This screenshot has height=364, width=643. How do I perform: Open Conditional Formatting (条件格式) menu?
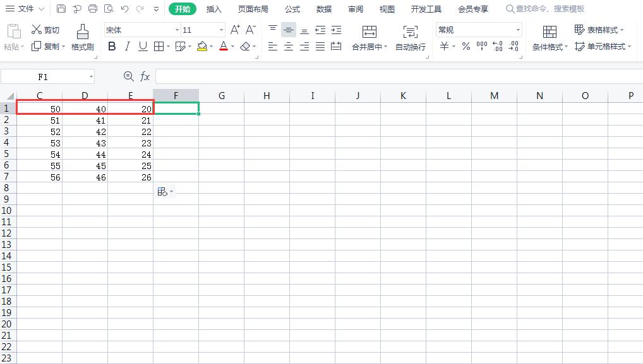[x=550, y=38]
